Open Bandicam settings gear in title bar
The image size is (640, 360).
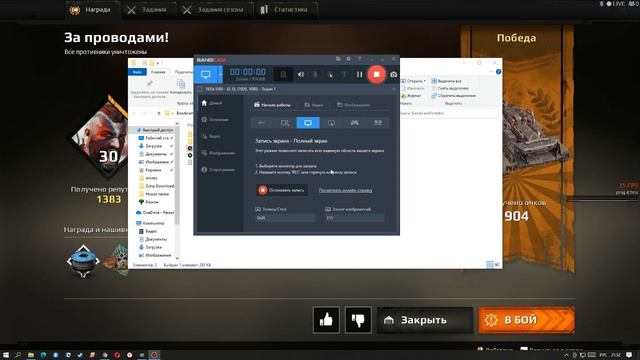click(349, 59)
